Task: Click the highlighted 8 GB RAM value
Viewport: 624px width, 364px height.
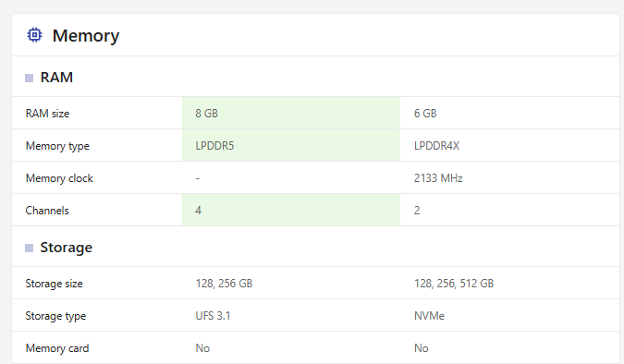Action: pyautogui.click(x=291, y=113)
